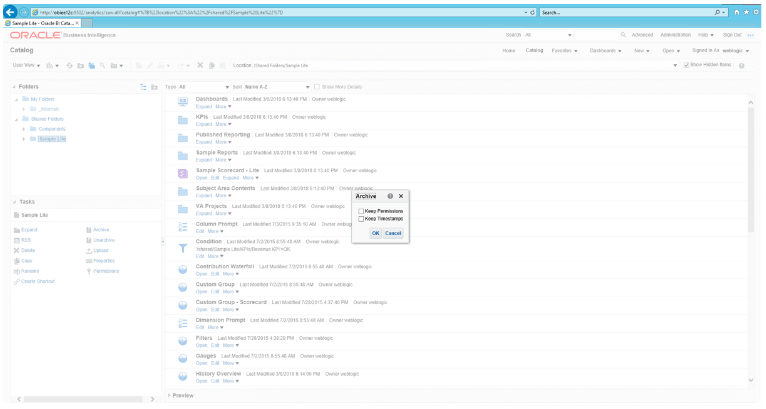Click OK in the Archive dialog
This screenshot has height=409, width=766.
[x=375, y=233]
